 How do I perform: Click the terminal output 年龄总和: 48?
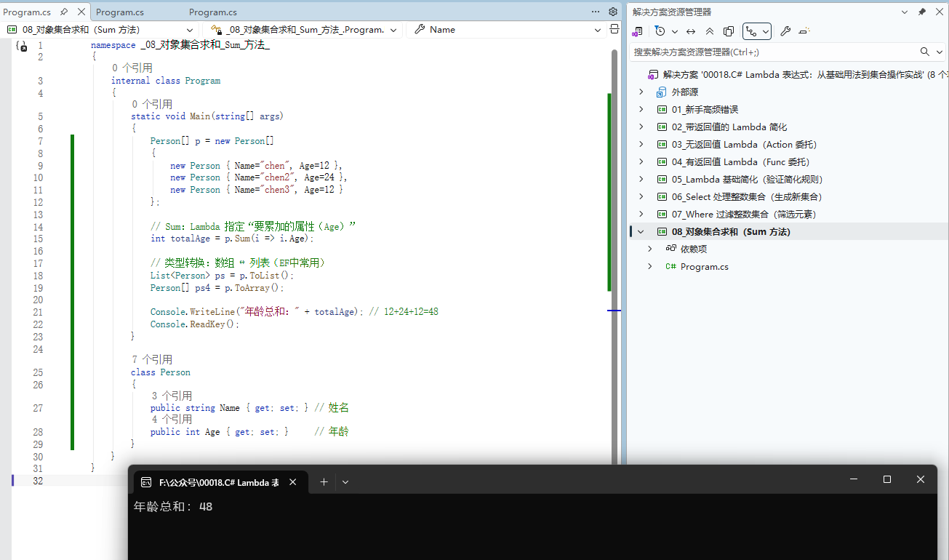(173, 506)
